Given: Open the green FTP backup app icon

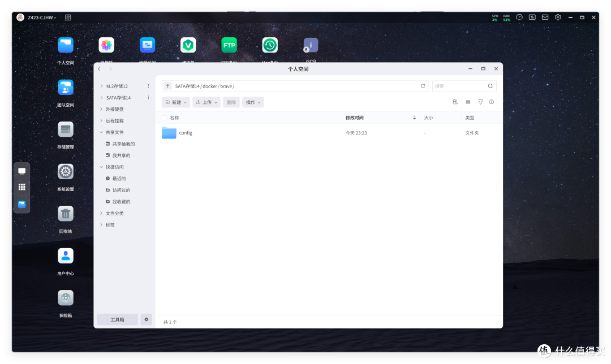Looking at the screenshot, I should (229, 46).
